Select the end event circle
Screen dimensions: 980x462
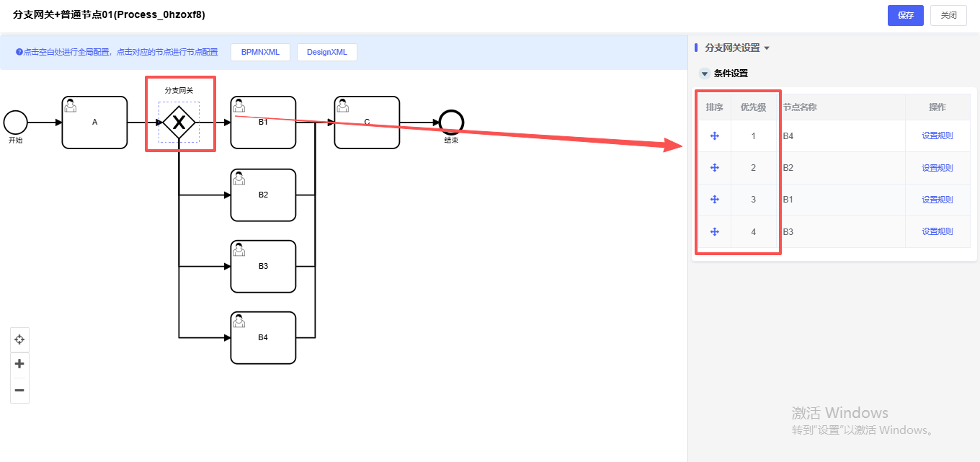pos(452,123)
